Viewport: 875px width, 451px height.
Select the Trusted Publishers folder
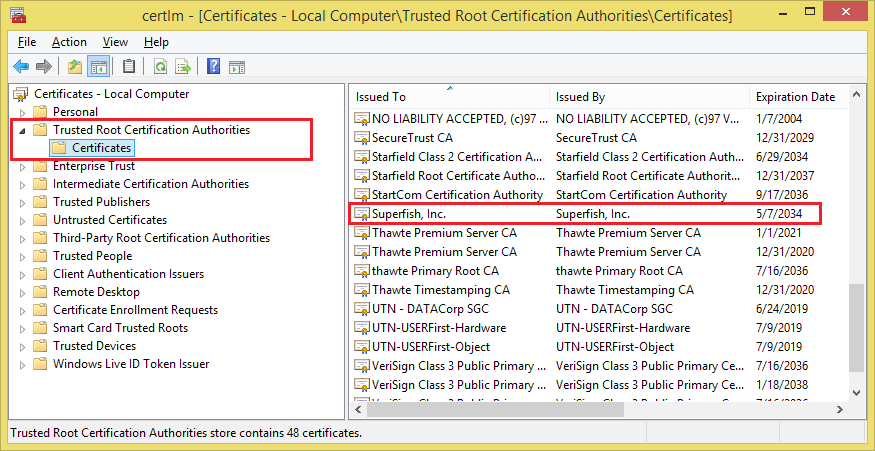[x=101, y=201]
